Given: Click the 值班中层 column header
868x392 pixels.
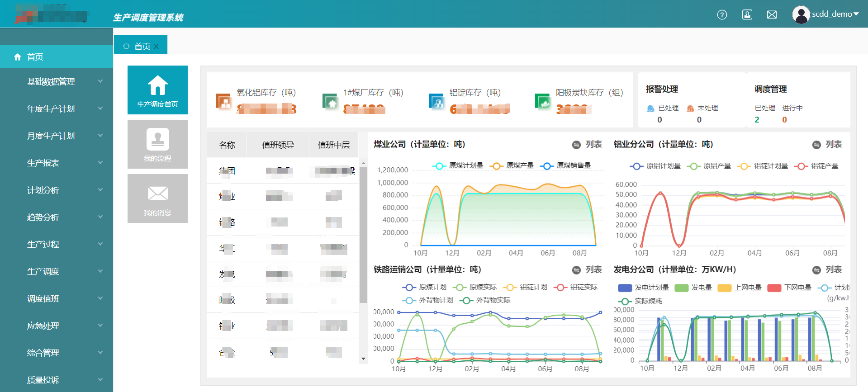Looking at the screenshot, I should 334,145.
